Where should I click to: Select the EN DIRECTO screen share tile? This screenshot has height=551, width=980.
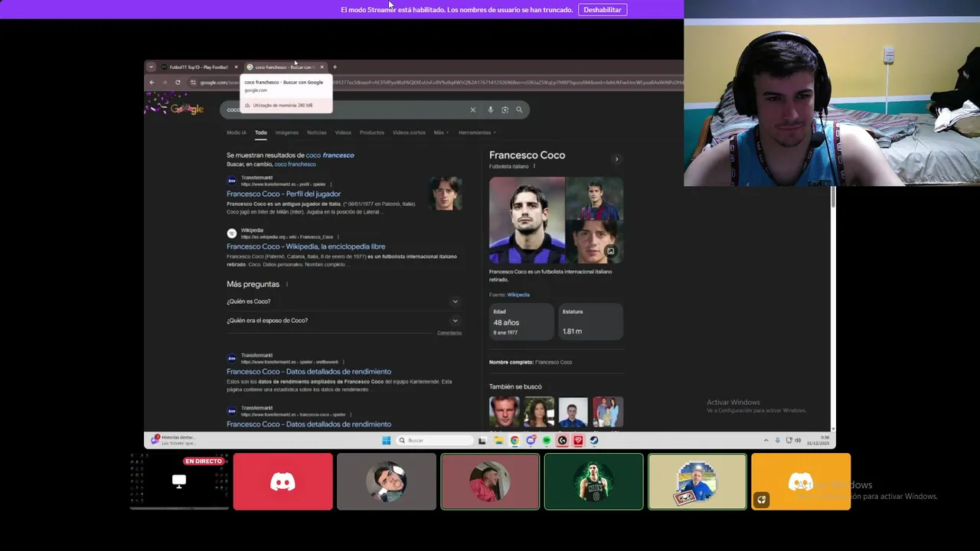click(x=179, y=481)
